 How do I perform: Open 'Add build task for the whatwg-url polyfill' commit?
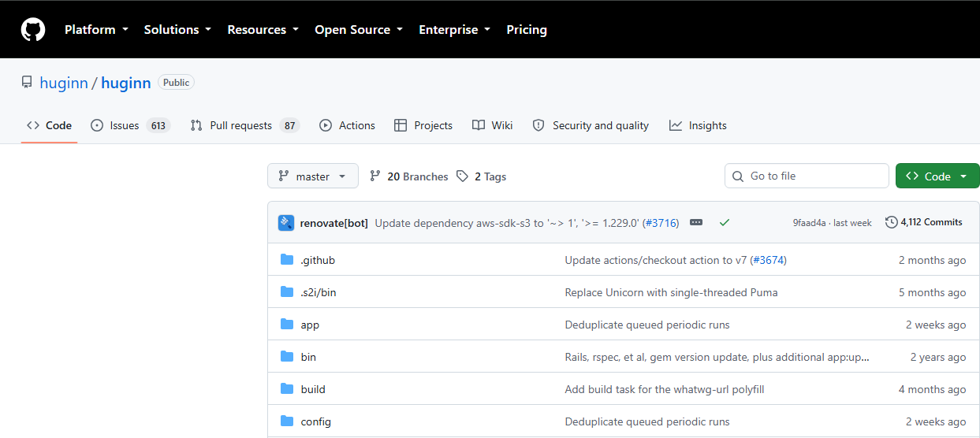click(x=665, y=389)
